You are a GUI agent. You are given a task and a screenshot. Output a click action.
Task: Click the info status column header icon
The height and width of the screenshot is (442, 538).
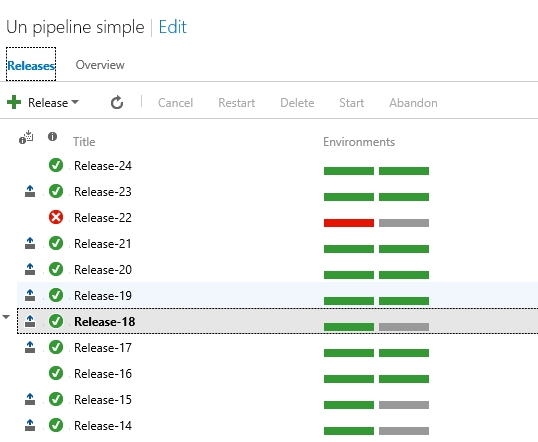(52, 137)
